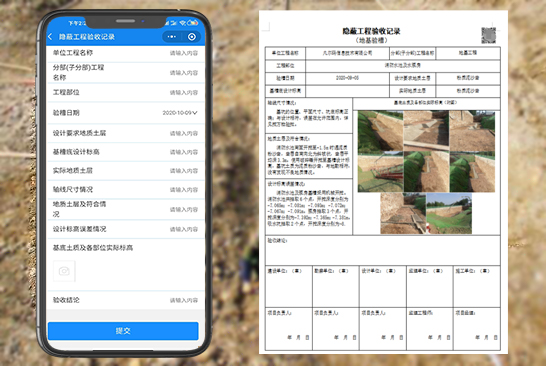546x366 pixels.
Task: Click the 施工单位 (章) signature cell
Action: [477, 287]
